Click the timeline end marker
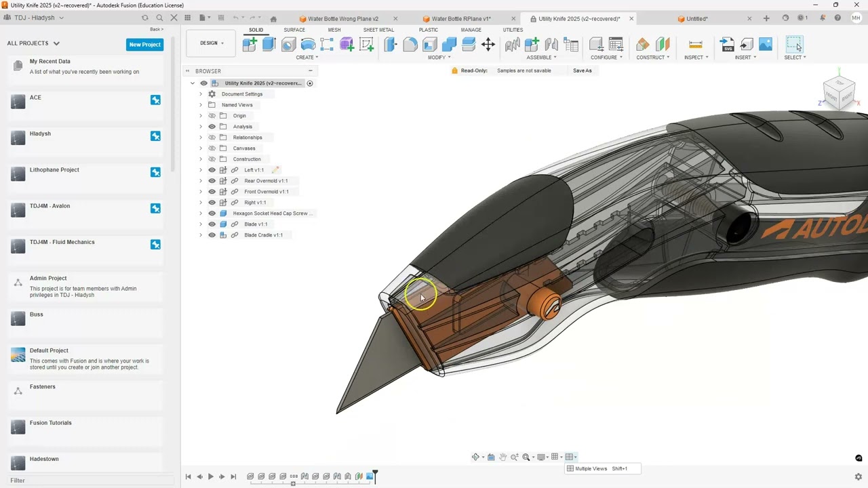The height and width of the screenshot is (488, 868). [x=374, y=477]
